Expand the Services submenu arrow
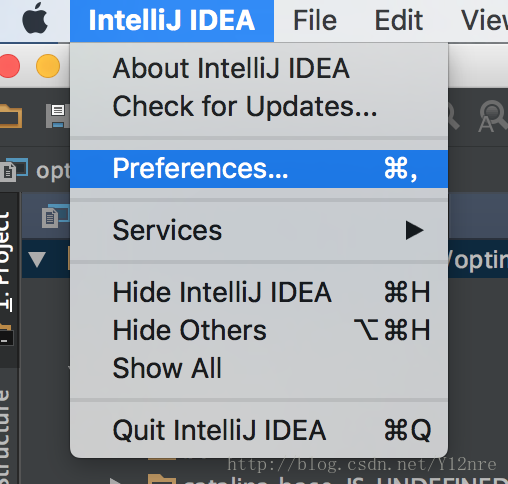Screen dimensions: 508x484 (x=414, y=230)
